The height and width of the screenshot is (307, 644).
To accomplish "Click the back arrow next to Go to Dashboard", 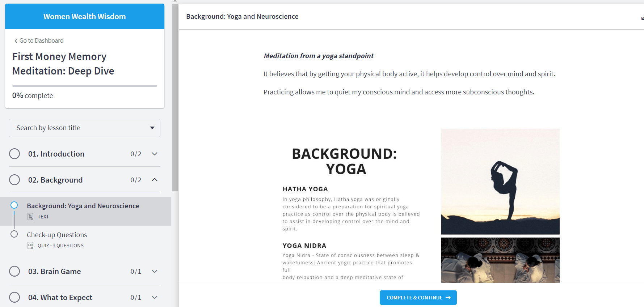I will (x=16, y=41).
